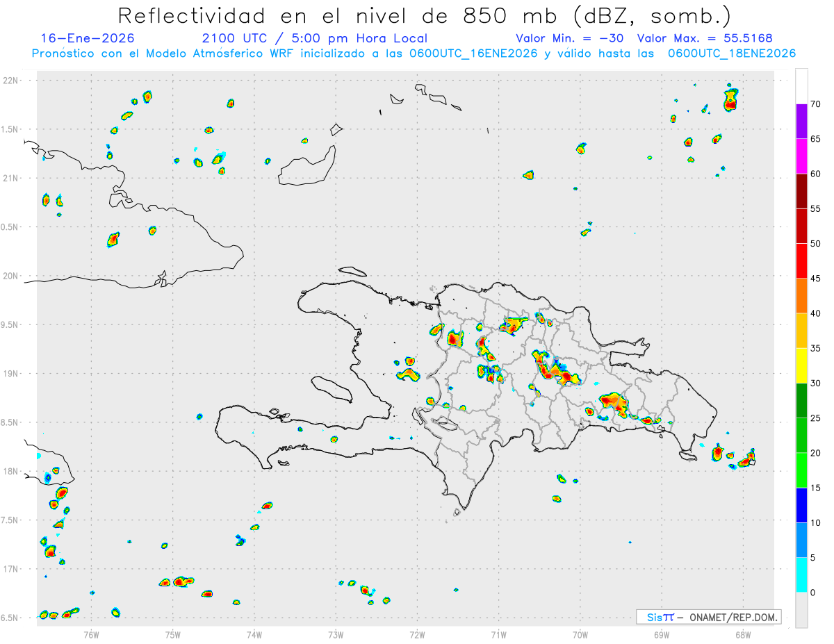The width and height of the screenshot is (834, 644).
Task: Click the '76W' longitude label
Action: 91,634
